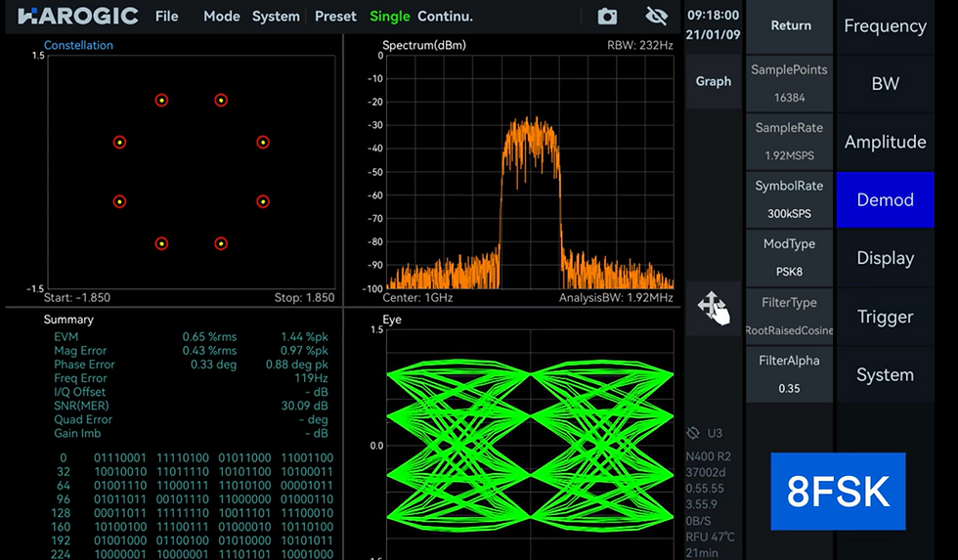Click the move/pan hand arrows icon
Viewport: 958px width, 560px height.
(714, 309)
